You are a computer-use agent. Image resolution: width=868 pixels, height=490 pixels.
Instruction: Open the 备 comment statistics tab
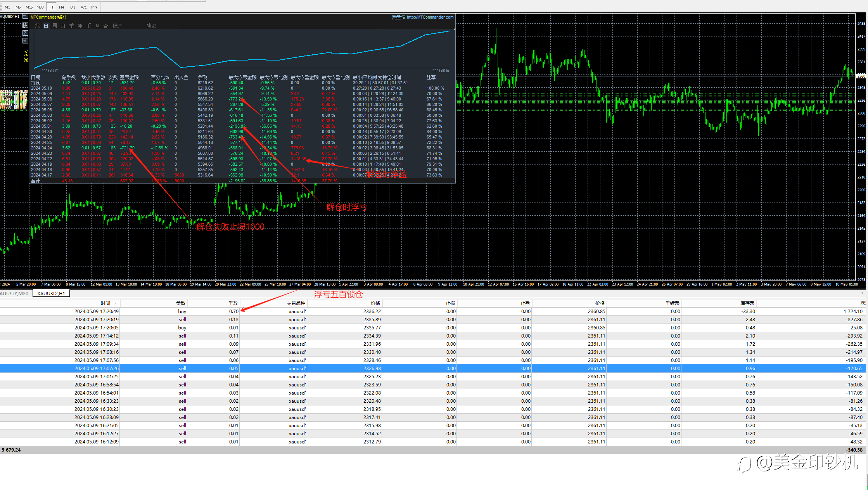[105, 26]
